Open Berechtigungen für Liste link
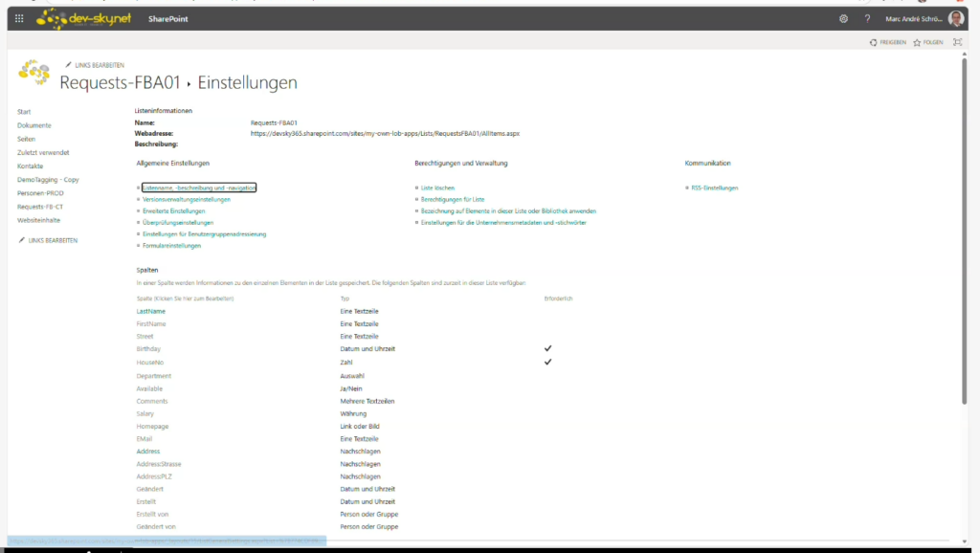The image size is (980, 553). tap(453, 199)
